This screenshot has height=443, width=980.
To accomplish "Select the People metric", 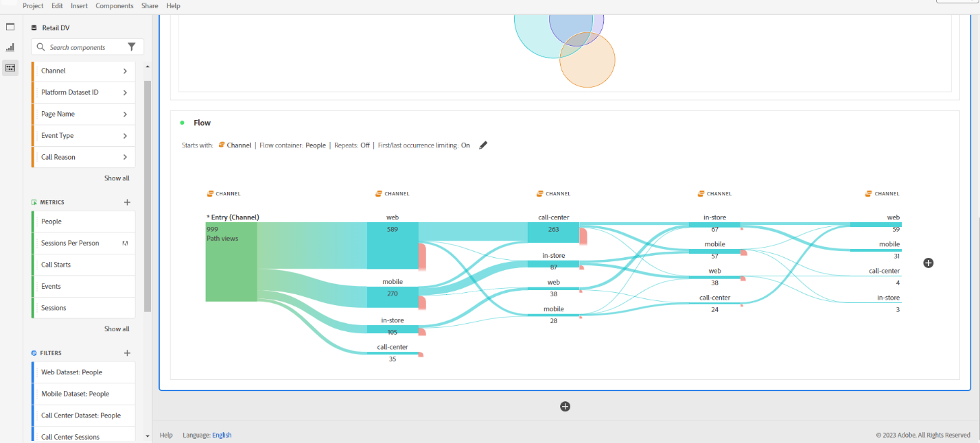I will [83, 221].
